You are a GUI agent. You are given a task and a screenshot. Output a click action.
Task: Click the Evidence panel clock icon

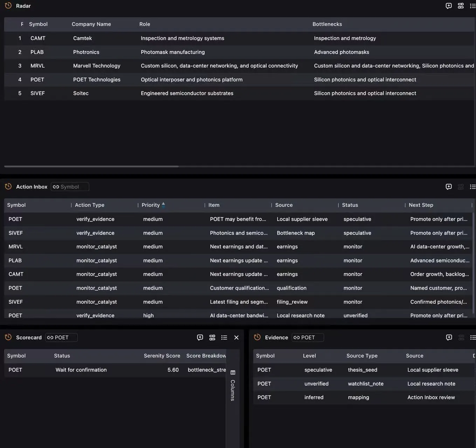[x=257, y=337]
